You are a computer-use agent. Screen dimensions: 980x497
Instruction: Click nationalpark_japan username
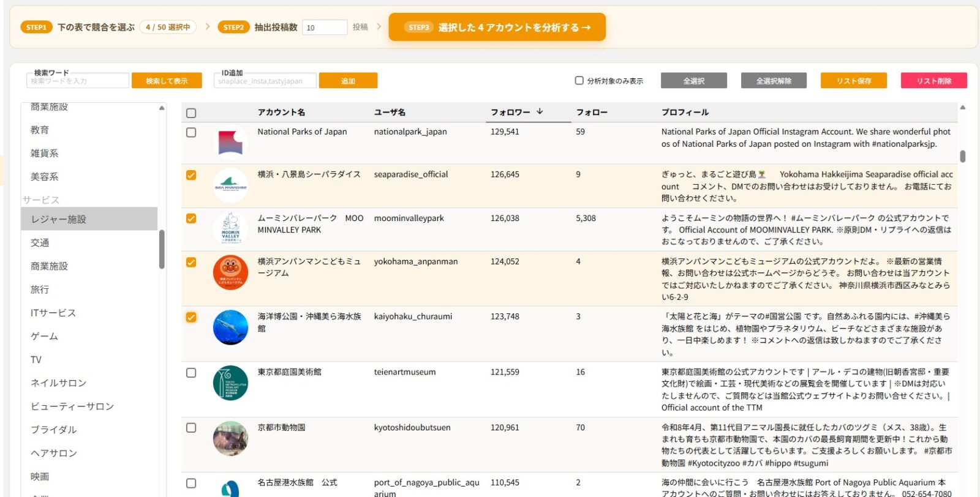pos(410,132)
